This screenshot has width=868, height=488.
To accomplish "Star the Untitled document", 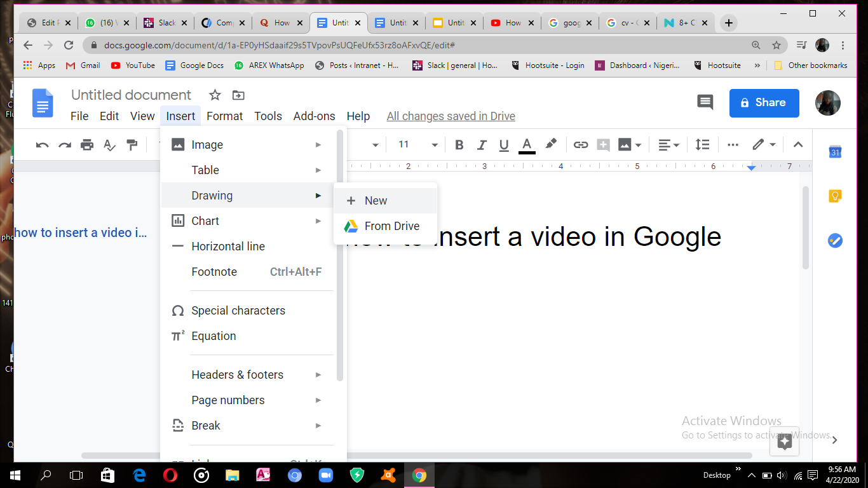I will coord(215,95).
